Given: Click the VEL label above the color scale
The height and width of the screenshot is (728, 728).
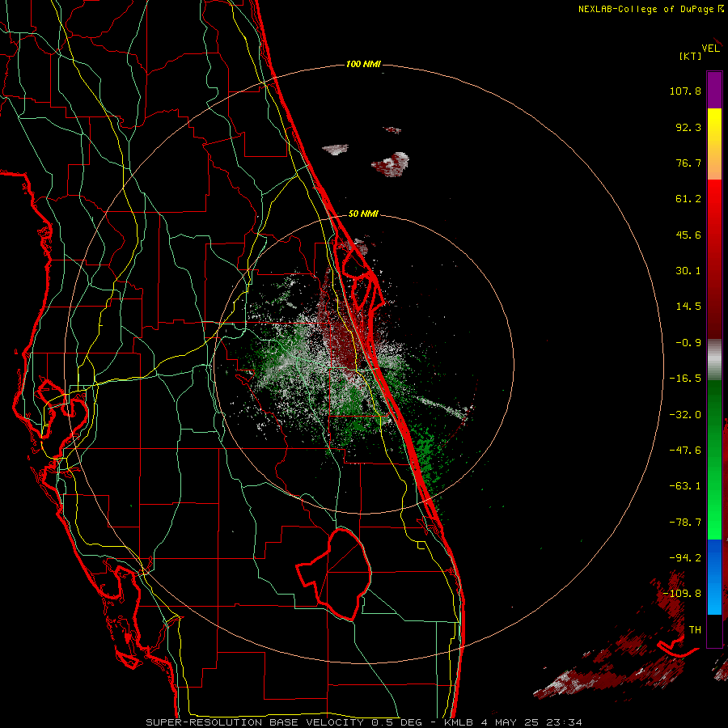Looking at the screenshot, I should coord(710,49).
